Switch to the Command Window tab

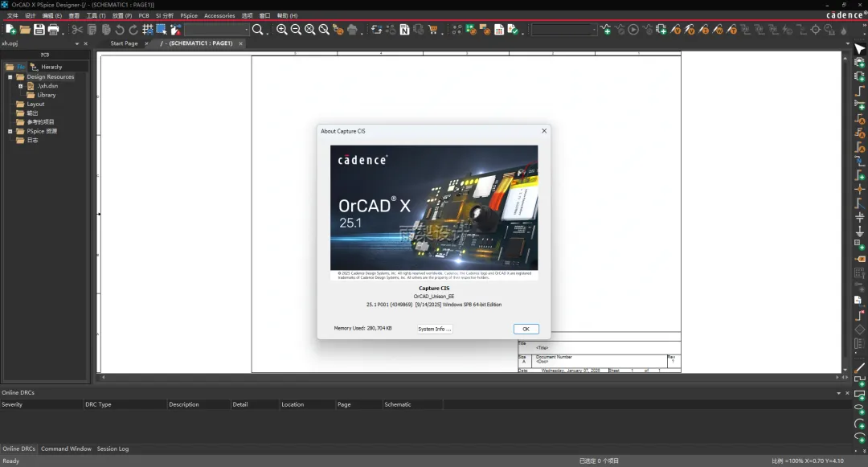(66, 449)
